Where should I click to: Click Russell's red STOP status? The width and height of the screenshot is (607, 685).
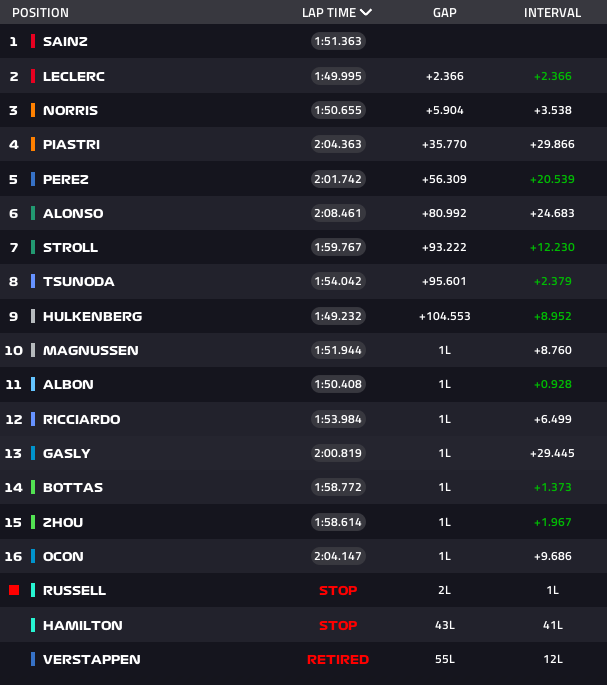tap(338, 590)
